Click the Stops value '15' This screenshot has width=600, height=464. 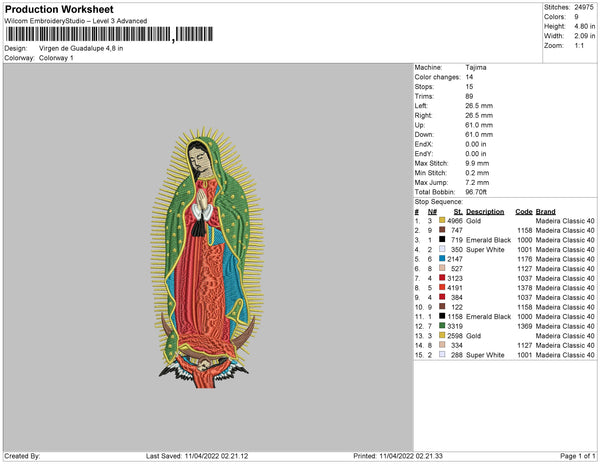pos(469,86)
